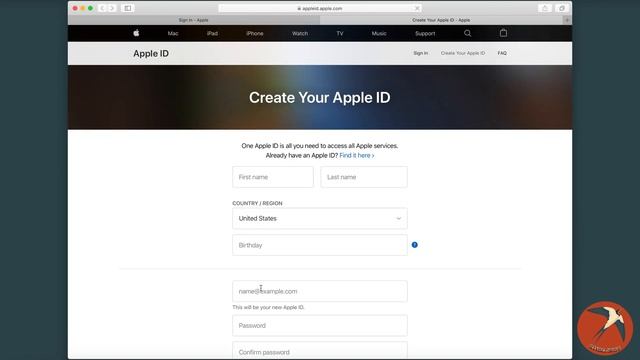Open the TV menu item
The height and width of the screenshot is (360, 640).
340,33
